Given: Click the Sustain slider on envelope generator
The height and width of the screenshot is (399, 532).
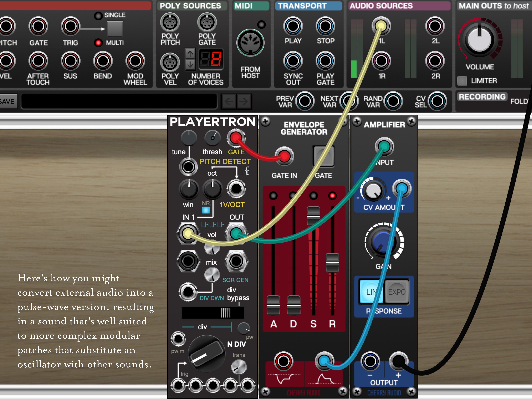Looking at the screenshot, I should pos(313,216).
